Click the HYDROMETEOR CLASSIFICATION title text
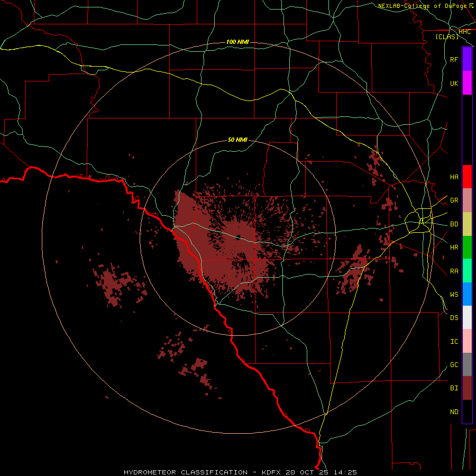The height and width of the screenshot is (476, 476). pyautogui.click(x=186, y=472)
